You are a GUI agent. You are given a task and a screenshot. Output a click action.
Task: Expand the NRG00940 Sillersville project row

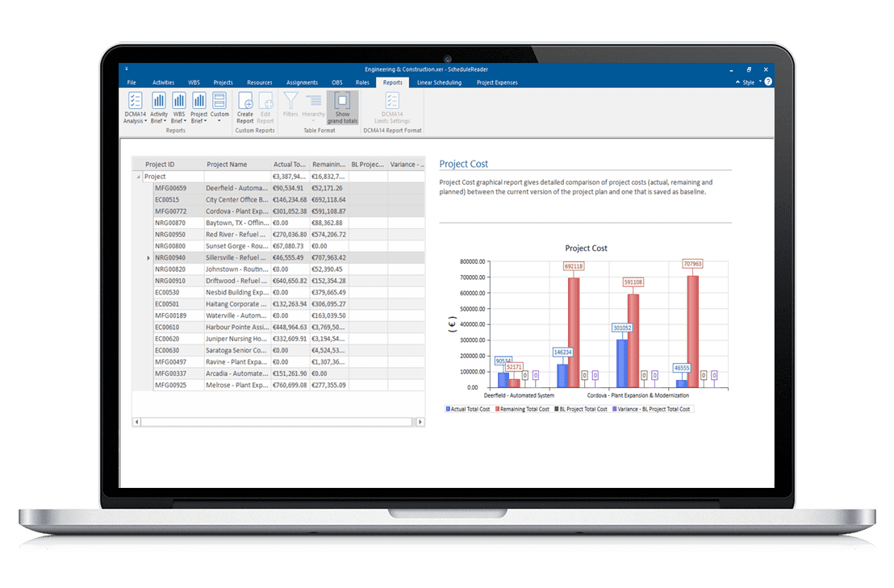point(148,258)
